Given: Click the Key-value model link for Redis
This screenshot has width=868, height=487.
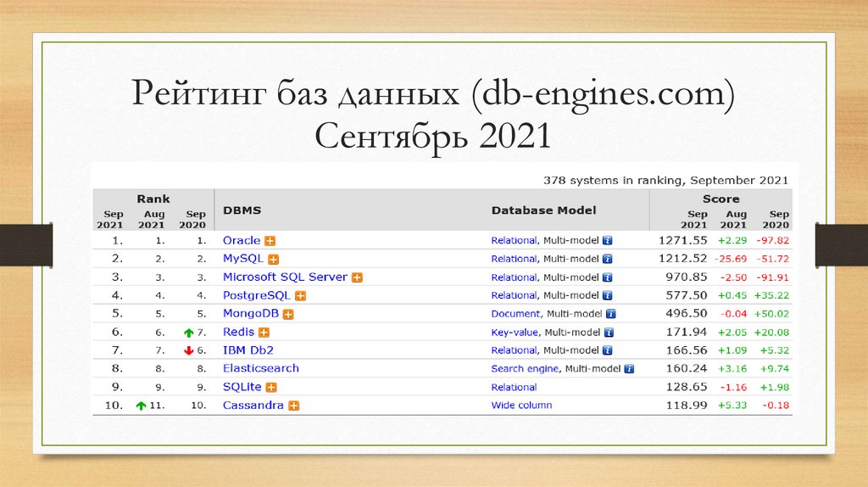Looking at the screenshot, I should click(x=515, y=333).
